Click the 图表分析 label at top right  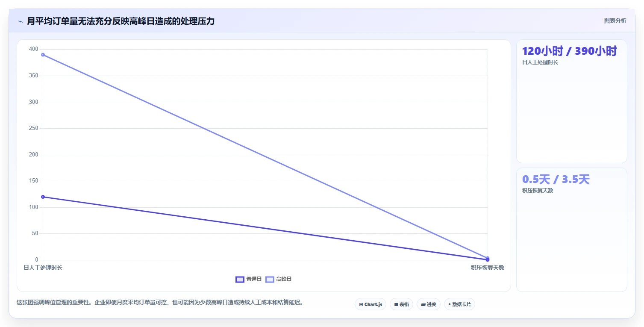click(615, 21)
